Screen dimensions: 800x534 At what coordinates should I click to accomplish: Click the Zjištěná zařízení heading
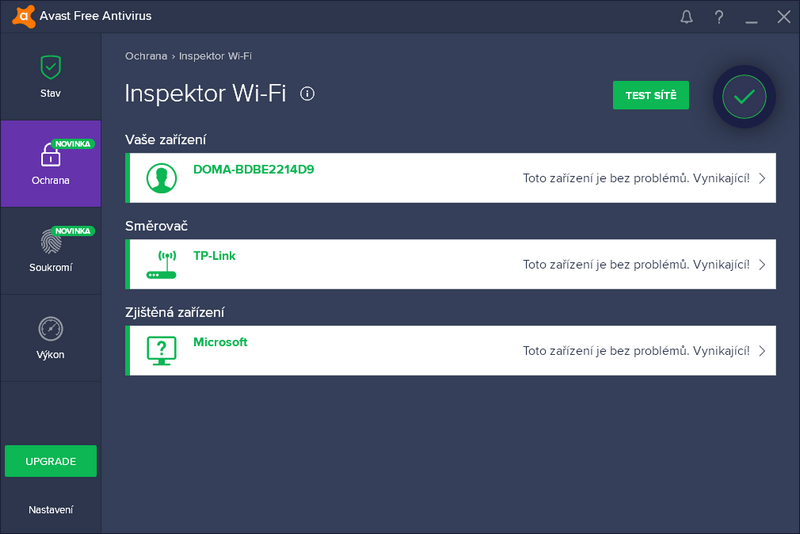click(174, 312)
